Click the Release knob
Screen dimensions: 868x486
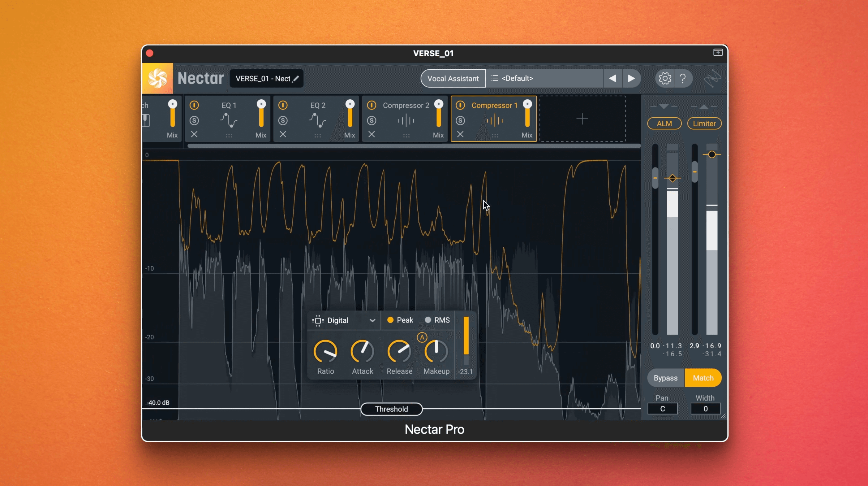[399, 351]
